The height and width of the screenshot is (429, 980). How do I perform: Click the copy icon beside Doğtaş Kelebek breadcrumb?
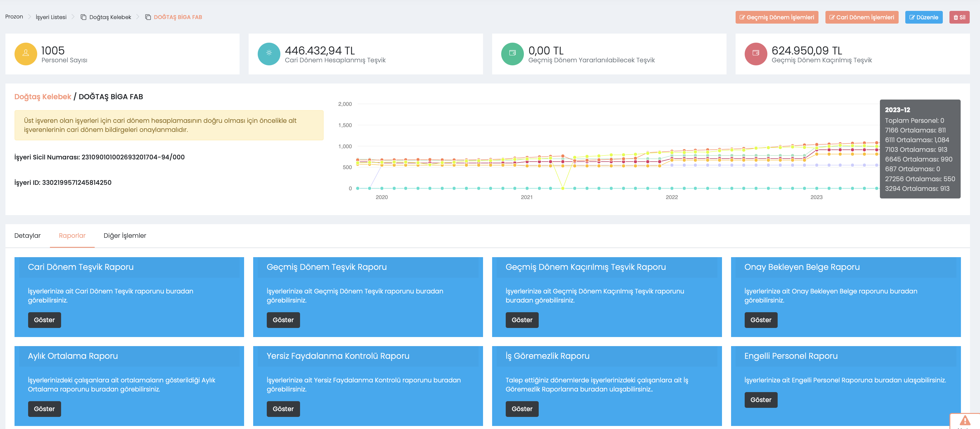pyautogui.click(x=83, y=17)
